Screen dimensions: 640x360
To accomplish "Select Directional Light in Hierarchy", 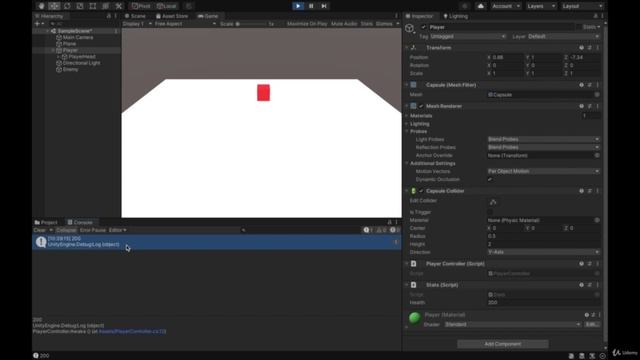I will [81, 63].
